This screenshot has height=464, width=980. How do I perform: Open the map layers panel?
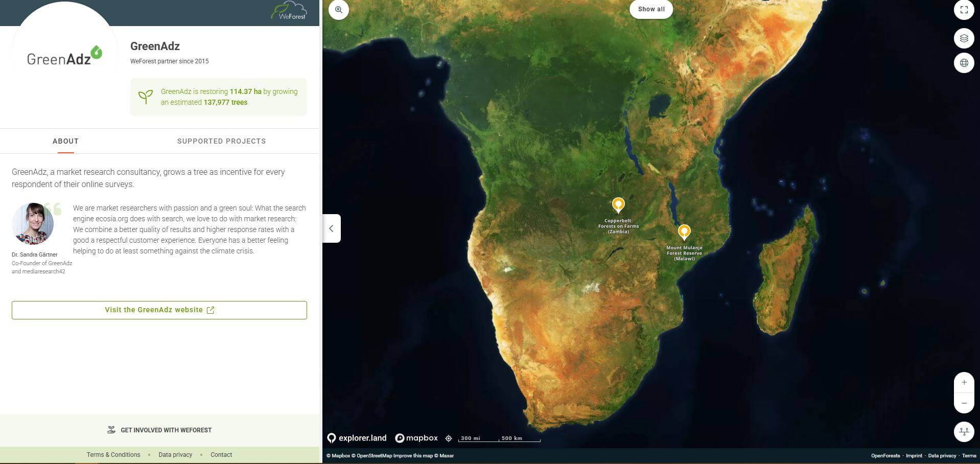964,38
